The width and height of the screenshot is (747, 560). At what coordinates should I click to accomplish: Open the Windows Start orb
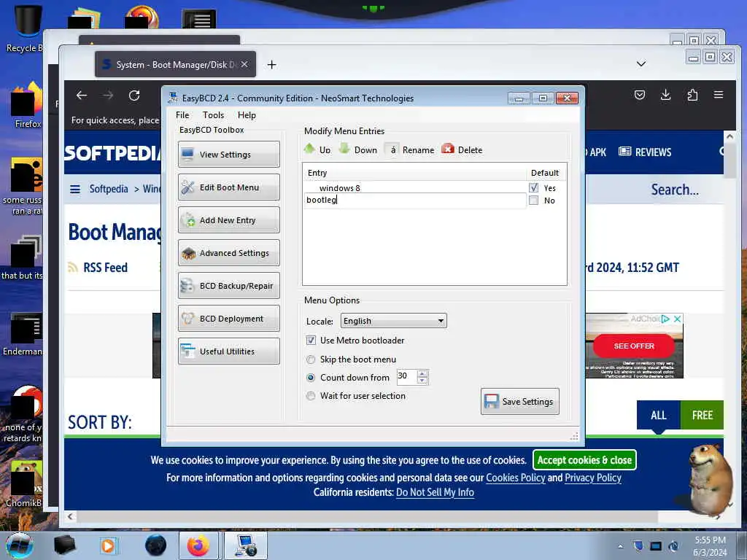click(20, 545)
